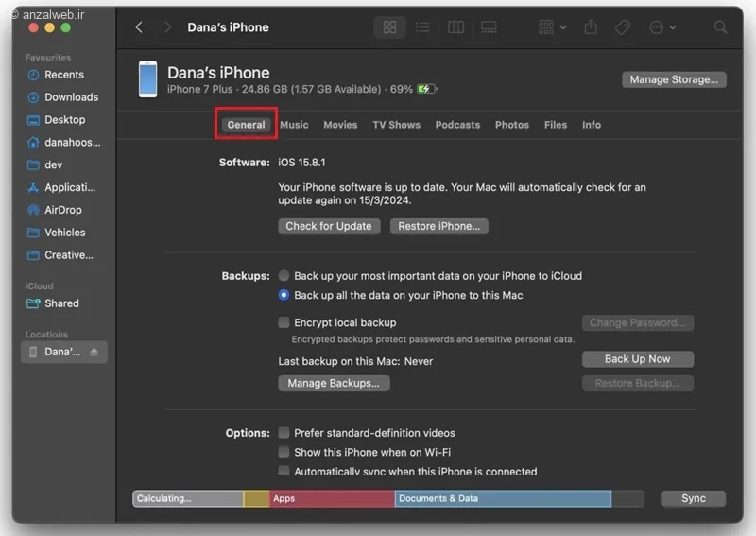Enable Show this iPhone when on Wi-Fi

coord(283,452)
